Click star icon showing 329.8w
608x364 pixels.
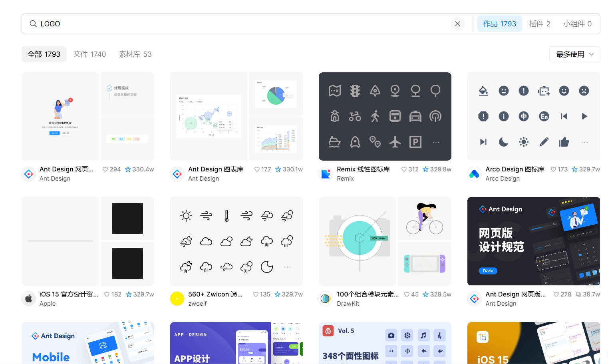(426, 169)
